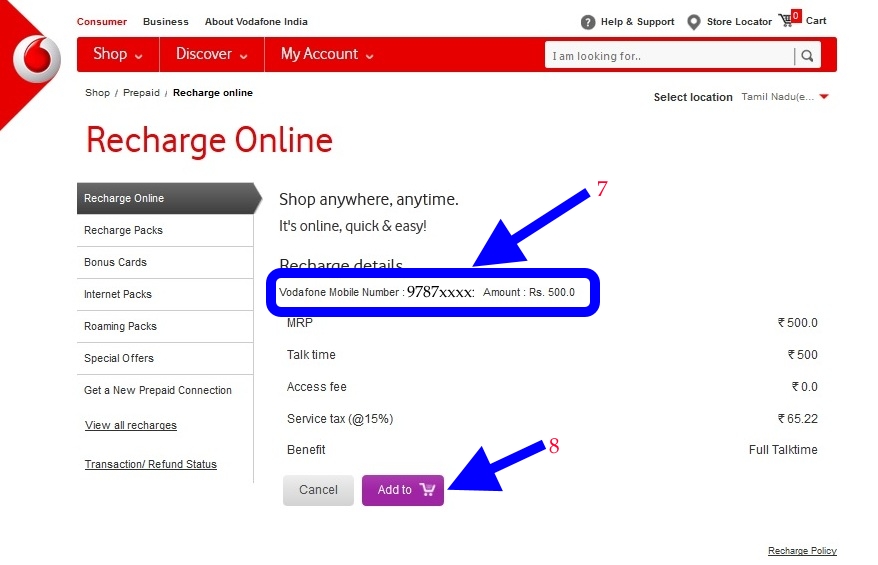Viewport: 878px width, 565px height.
Task: Go to Shop in the breadcrumb
Action: (97, 93)
